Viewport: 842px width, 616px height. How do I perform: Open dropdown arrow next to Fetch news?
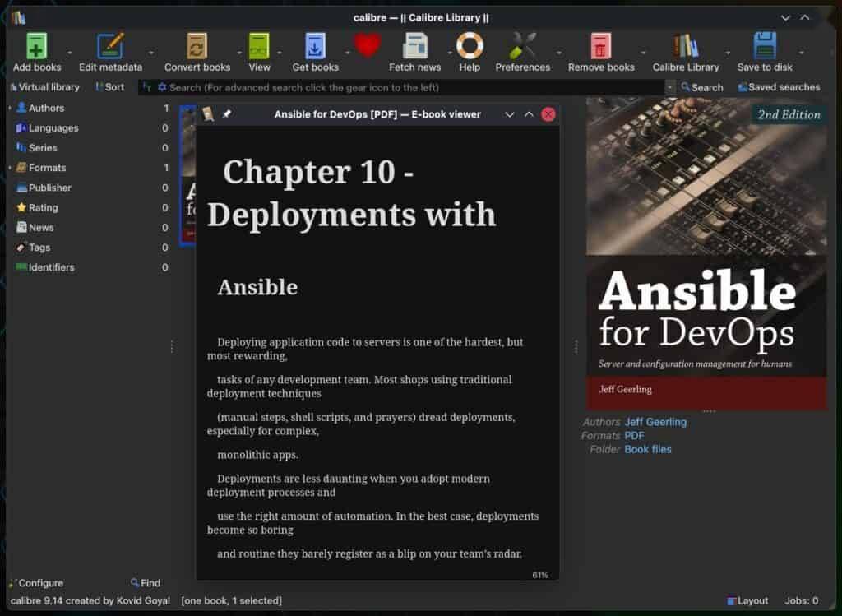pos(450,53)
